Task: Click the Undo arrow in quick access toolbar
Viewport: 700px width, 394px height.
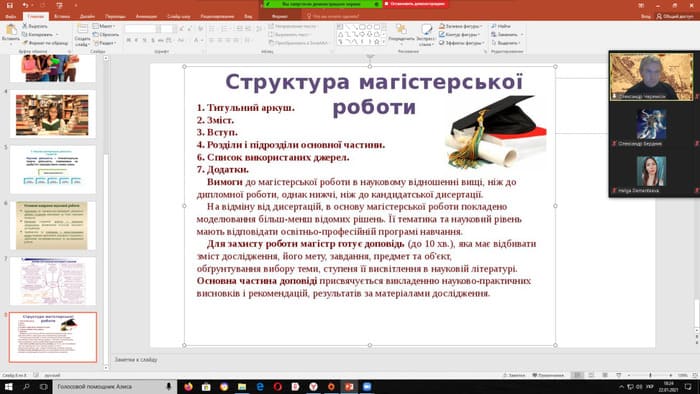Action: [25, 5]
